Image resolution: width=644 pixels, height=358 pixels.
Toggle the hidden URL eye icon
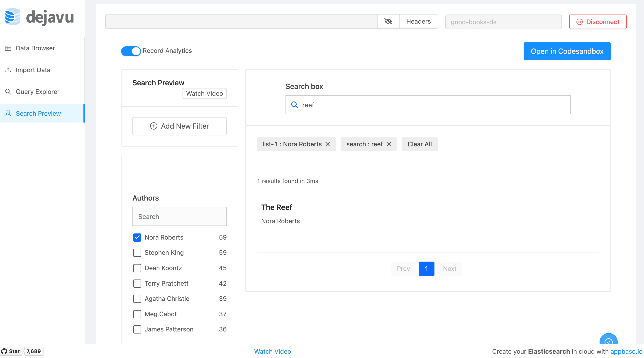click(388, 21)
